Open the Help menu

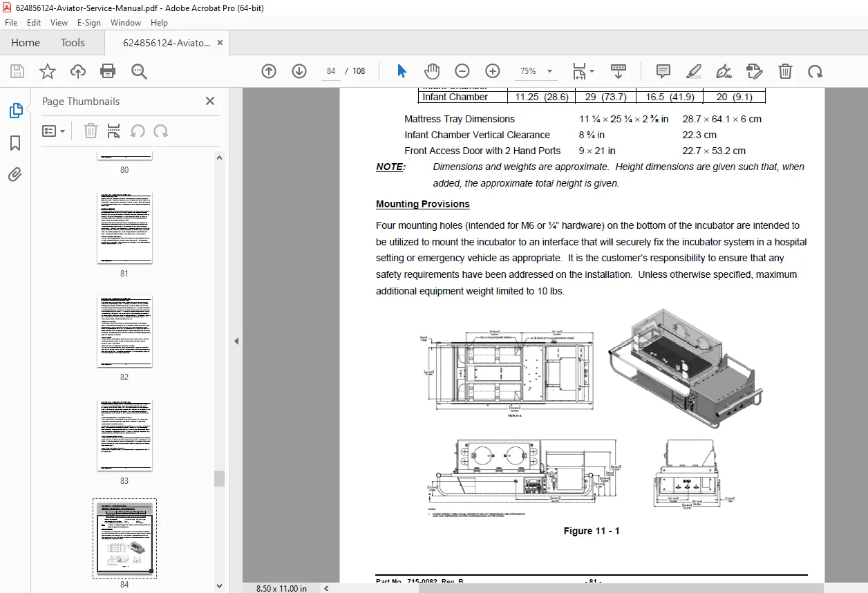159,23
